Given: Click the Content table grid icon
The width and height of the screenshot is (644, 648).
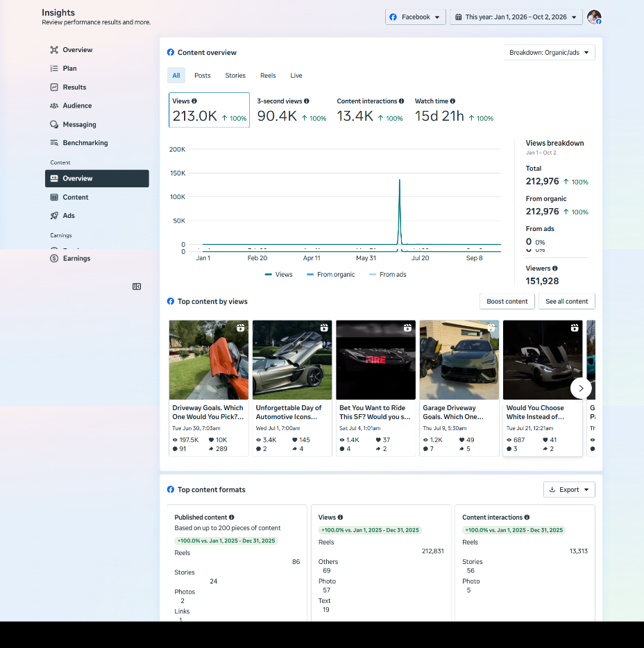Looking at the screenshot, I should point(54,198).
